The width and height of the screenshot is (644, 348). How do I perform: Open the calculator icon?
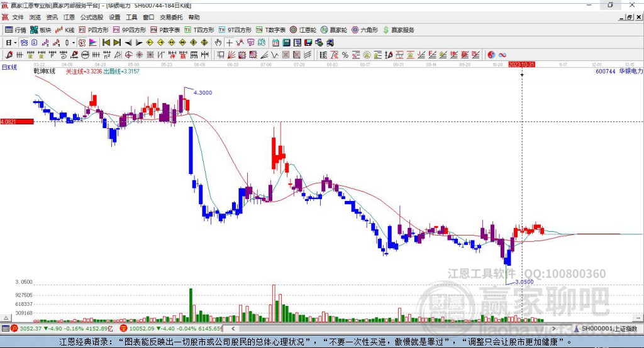tap(286, 43)
